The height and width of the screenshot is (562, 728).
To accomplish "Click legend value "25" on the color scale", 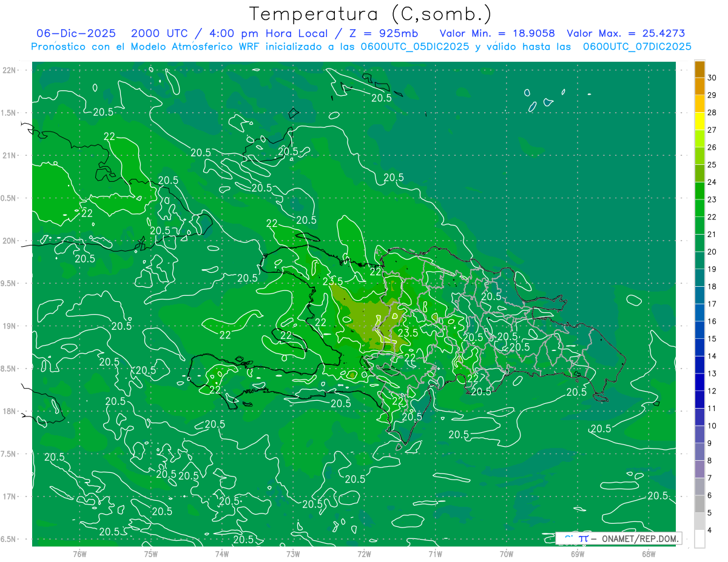I will (x=712, y=165).
